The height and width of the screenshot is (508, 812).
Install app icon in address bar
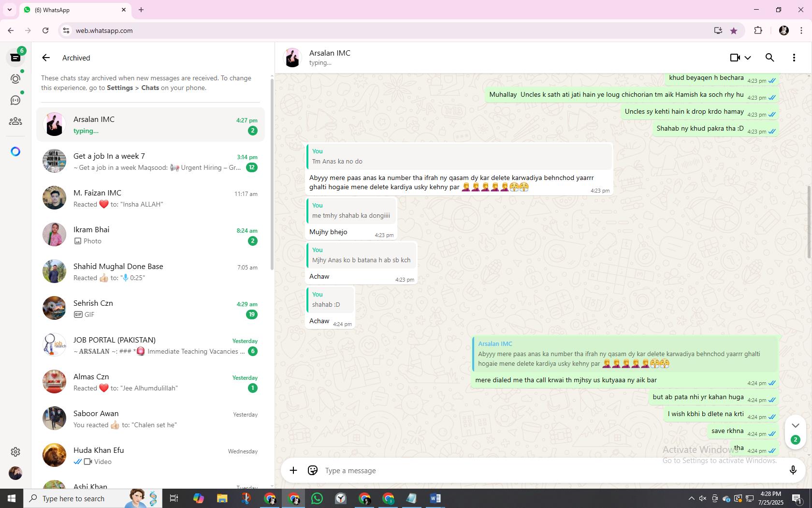pos(718,30)
